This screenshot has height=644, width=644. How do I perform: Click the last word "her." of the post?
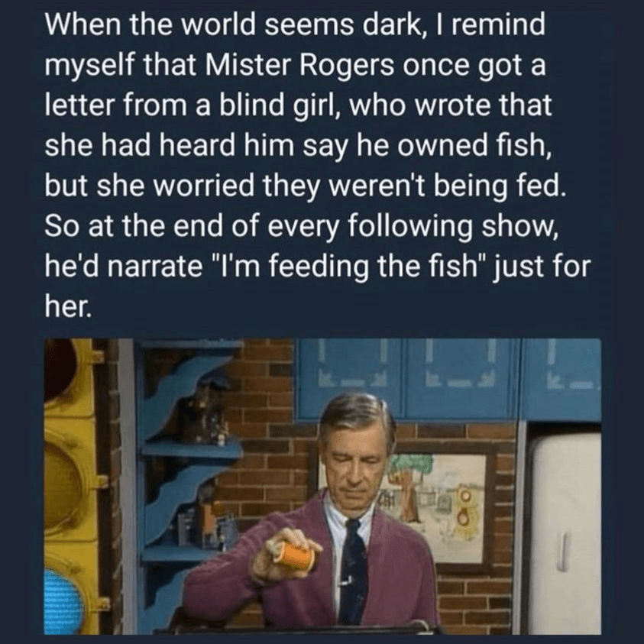[x=66, y=307]
